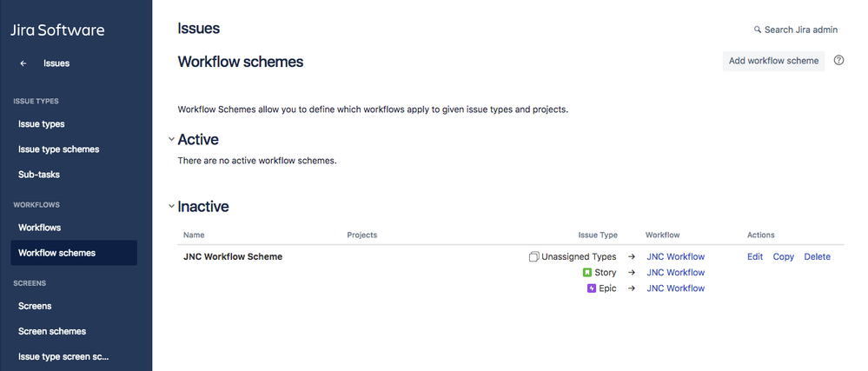Image resolution: width=868 pixels, height=371 pixels.
Task: Edit the JNC Workflow Scheme
Action: [x=755, y=256]
